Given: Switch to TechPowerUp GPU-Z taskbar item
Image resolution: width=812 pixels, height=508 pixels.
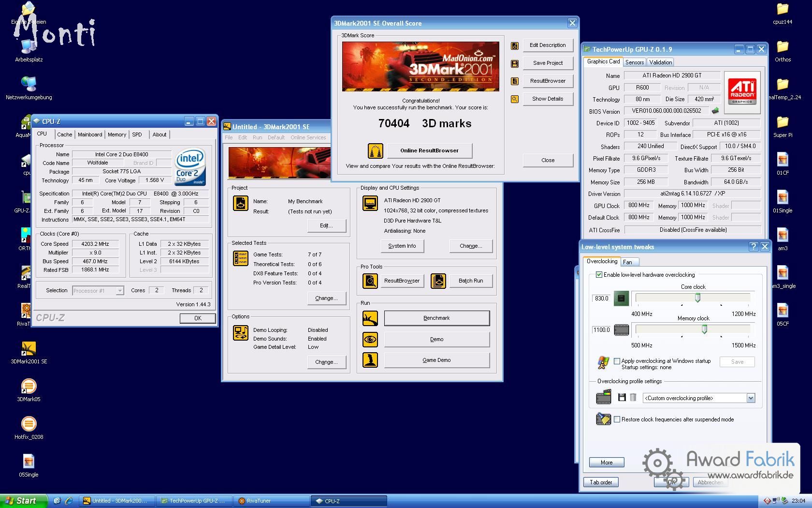Looking at the screenshot, I should (x=195, y=501).
